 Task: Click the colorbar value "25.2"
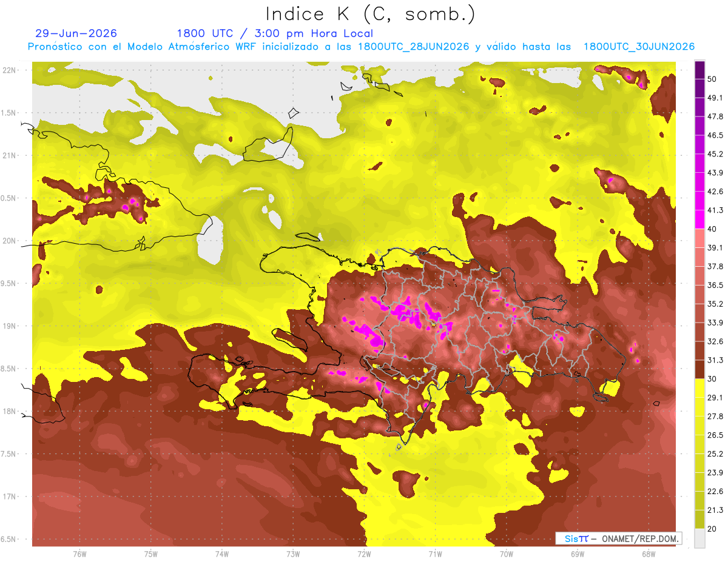pyautogui.click(x=715, y=454)
